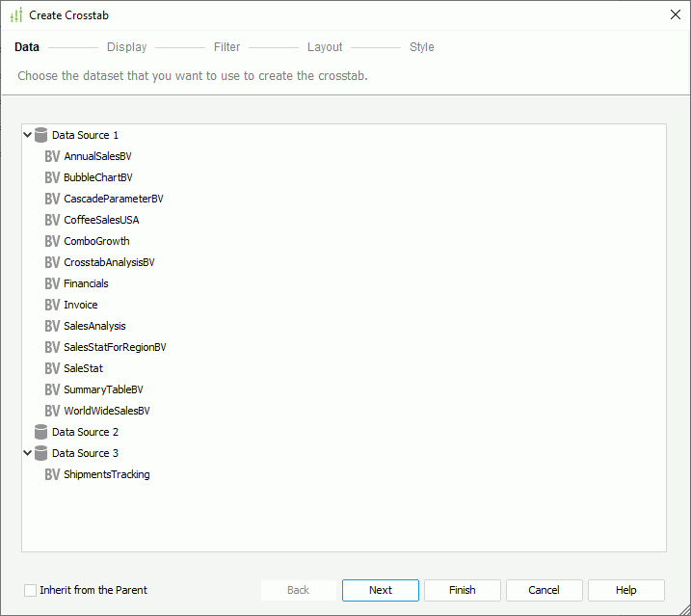The height and width of the screenshot is (616, 691).
Task: Switch to the Style wizard step
Action: point(422,46)
